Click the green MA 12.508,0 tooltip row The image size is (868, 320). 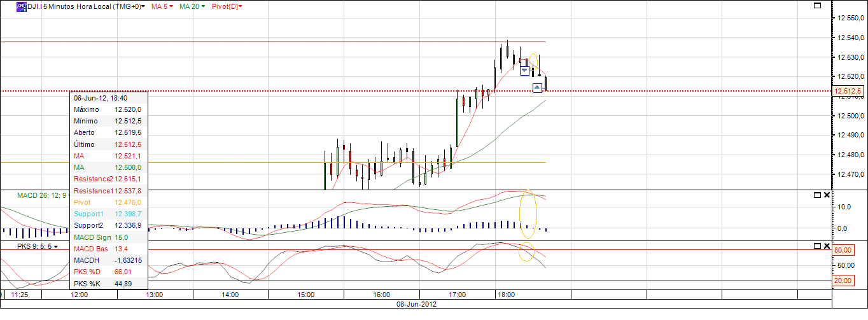[x=109, y=167]
